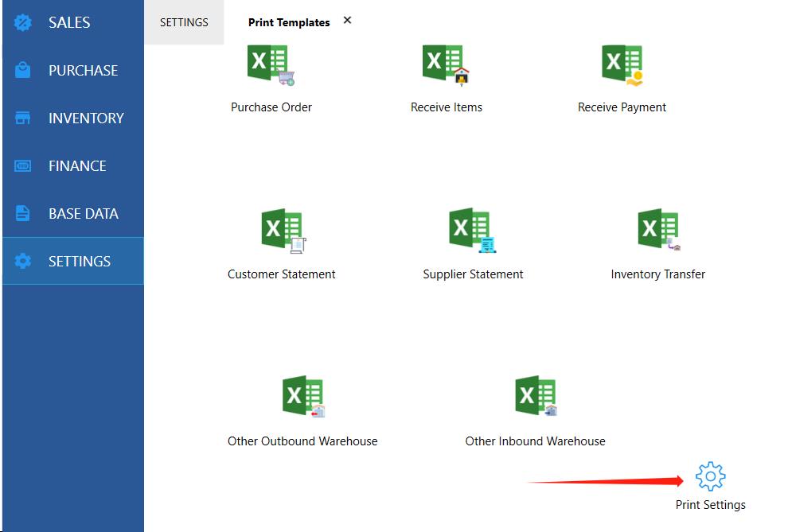Switch to the SETTINGS tab

(184, 22)
